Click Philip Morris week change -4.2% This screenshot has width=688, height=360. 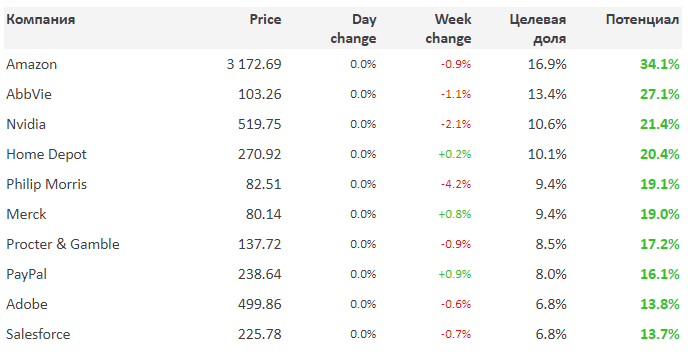tap(456, 184)
